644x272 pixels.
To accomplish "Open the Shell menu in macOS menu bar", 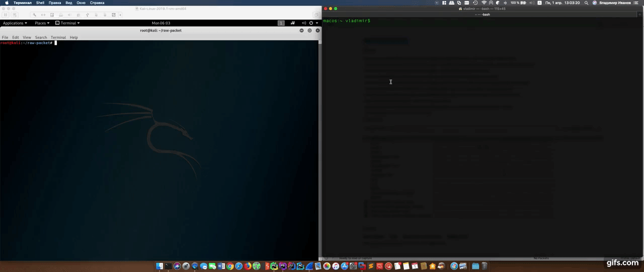I will 40,3.
